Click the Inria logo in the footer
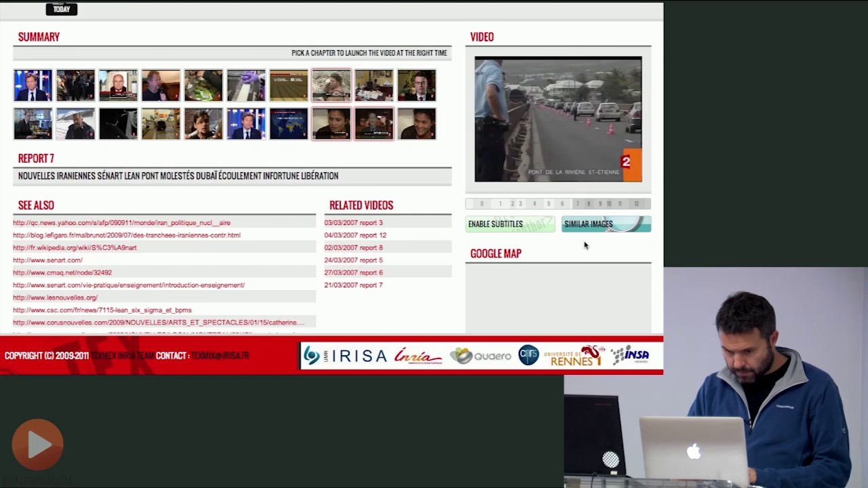The height and width of the screenshot is (488, 868). (418, 356)
